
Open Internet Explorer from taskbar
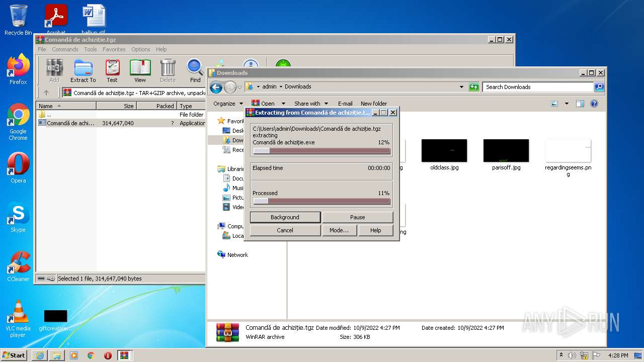[40, 355]
